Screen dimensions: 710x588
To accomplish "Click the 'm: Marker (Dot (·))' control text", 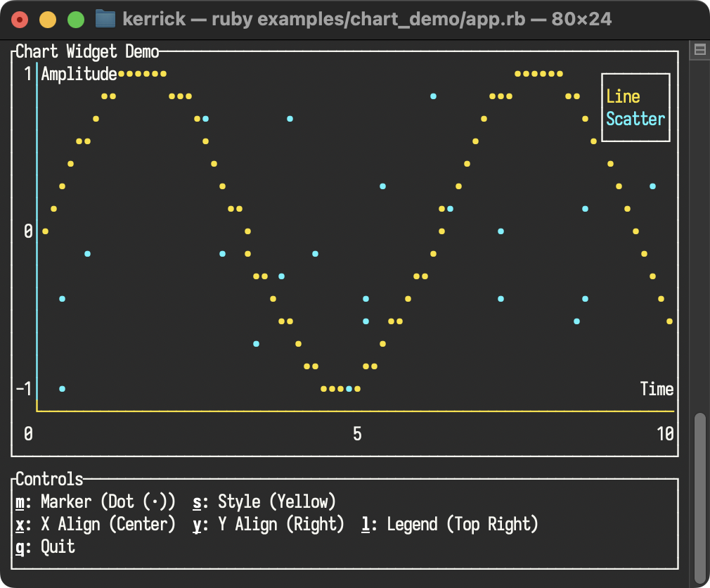I will [96, 502].
